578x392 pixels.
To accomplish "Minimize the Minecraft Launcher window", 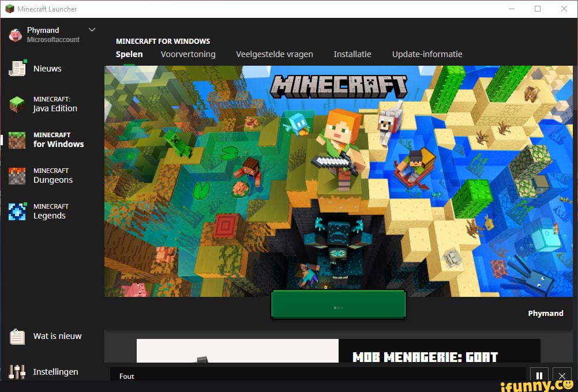I will (x=511, y=9).
